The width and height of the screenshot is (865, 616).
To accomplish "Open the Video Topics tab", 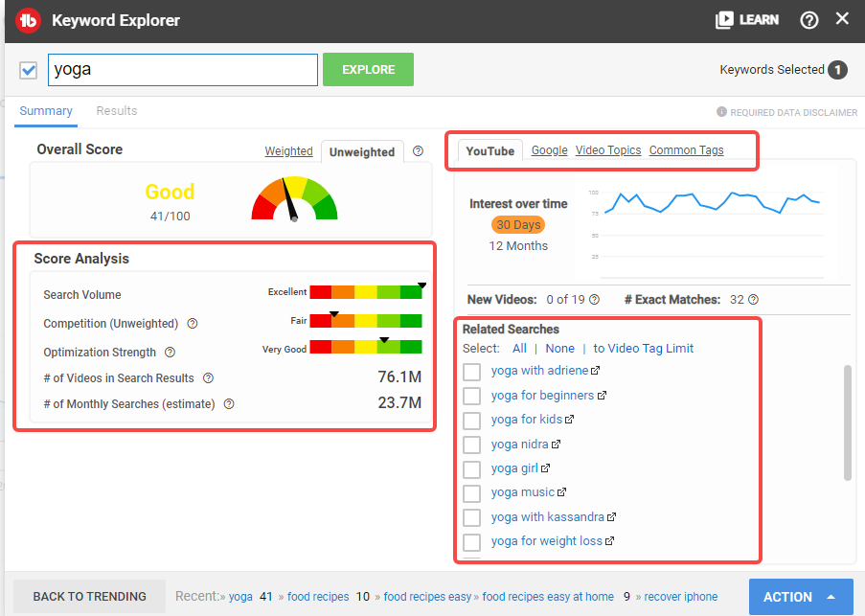I will click(x=608, y=150).
